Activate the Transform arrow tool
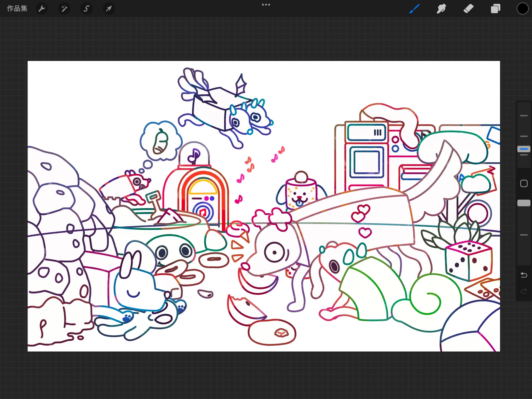This screenshot has height=399, width=532. pos(109,9)
